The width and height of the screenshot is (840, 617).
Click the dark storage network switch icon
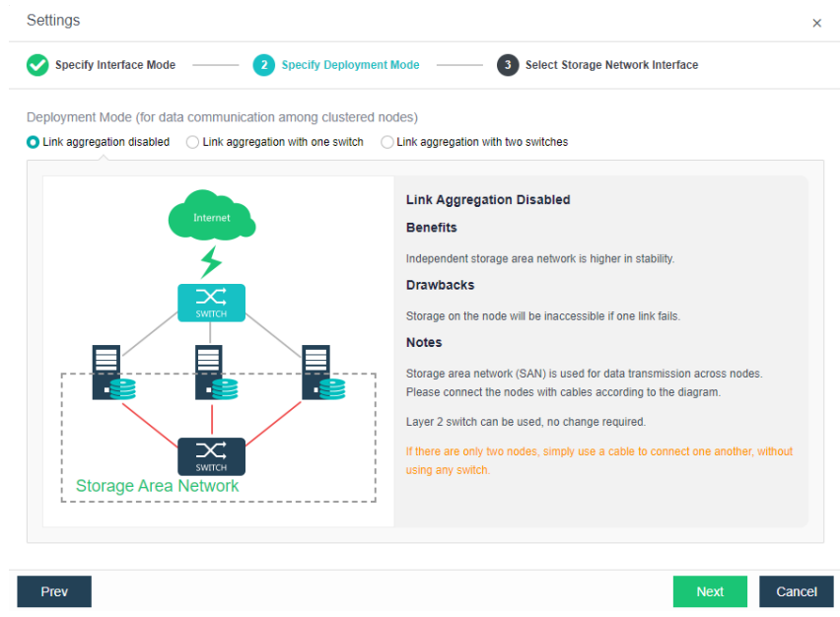(211, 456)
